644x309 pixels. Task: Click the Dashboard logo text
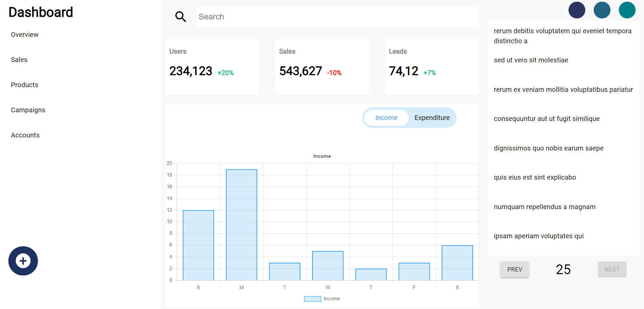point(41,12)
